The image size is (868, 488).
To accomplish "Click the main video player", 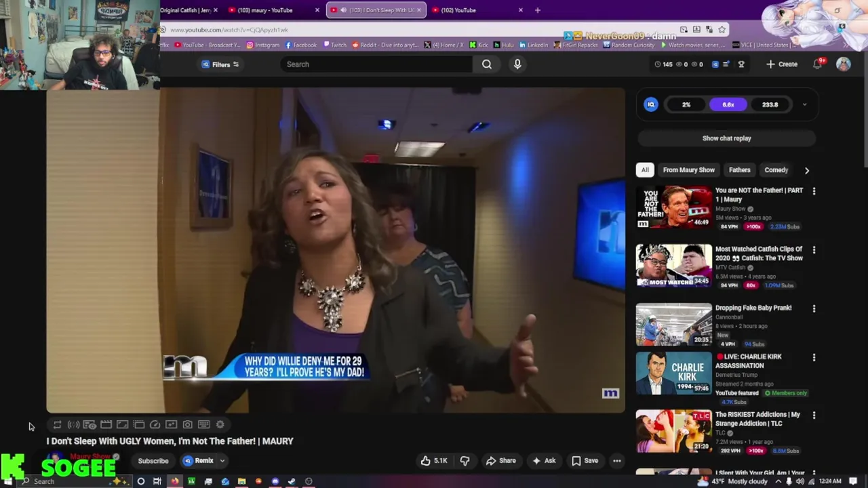I will tap(336, 250).
